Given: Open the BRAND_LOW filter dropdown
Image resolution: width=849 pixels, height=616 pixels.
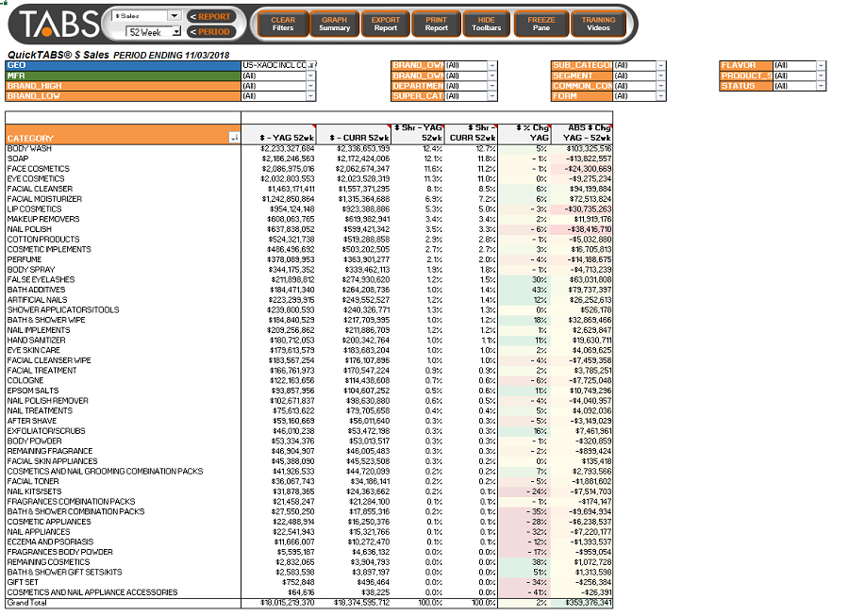Looking at the screenshot, I should [x=310, y=96].
